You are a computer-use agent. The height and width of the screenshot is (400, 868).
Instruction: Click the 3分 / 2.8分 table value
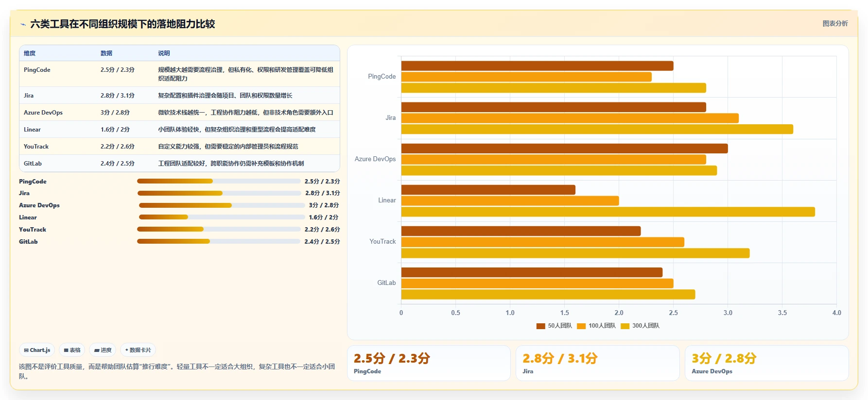115,113
